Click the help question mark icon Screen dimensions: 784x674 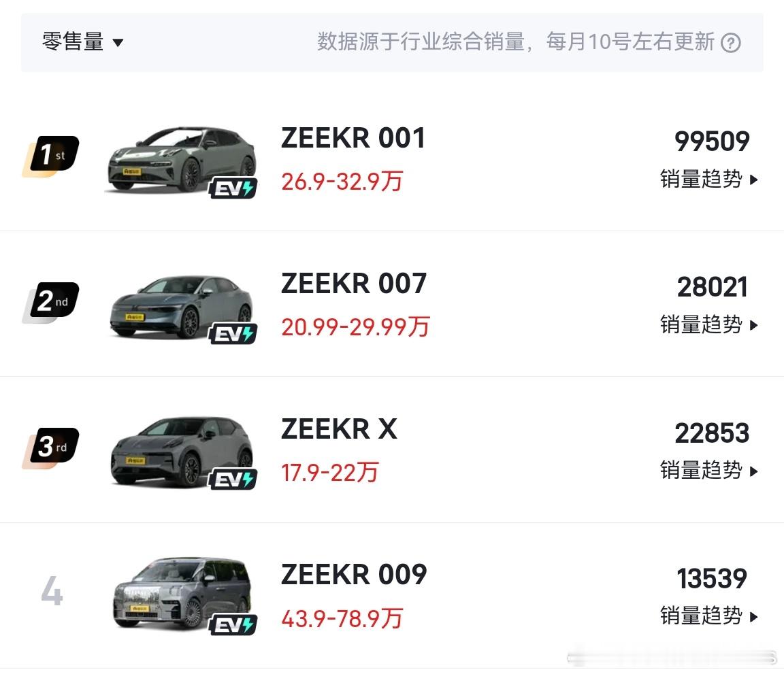point(730,42)
